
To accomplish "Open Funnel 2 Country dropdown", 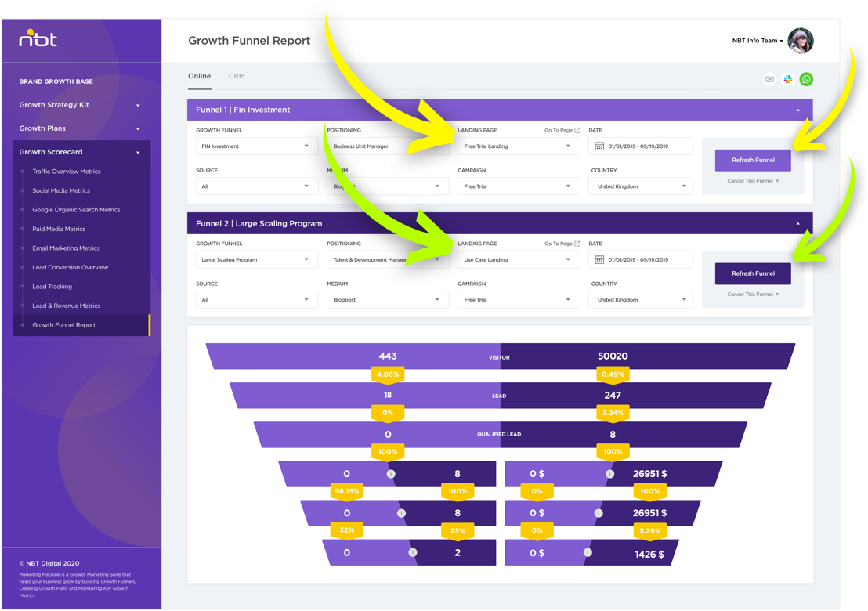I will [641, 300].
